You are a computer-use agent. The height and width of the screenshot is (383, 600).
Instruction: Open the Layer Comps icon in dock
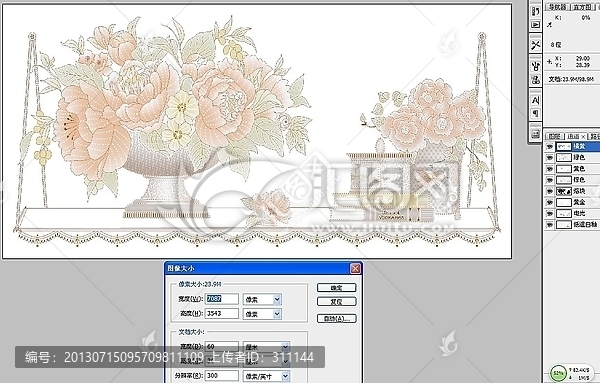point(535,134)
